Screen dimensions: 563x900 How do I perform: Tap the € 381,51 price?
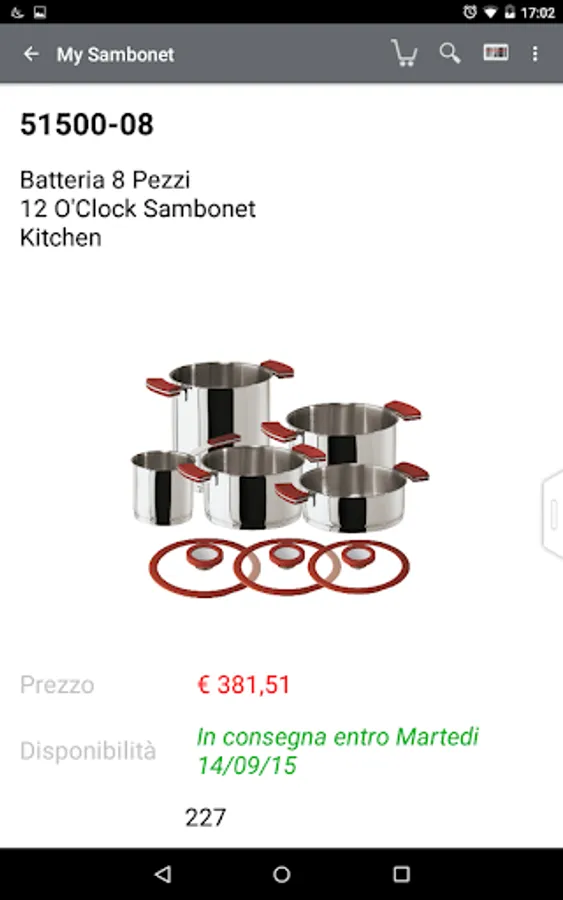[x=244, y=684]
